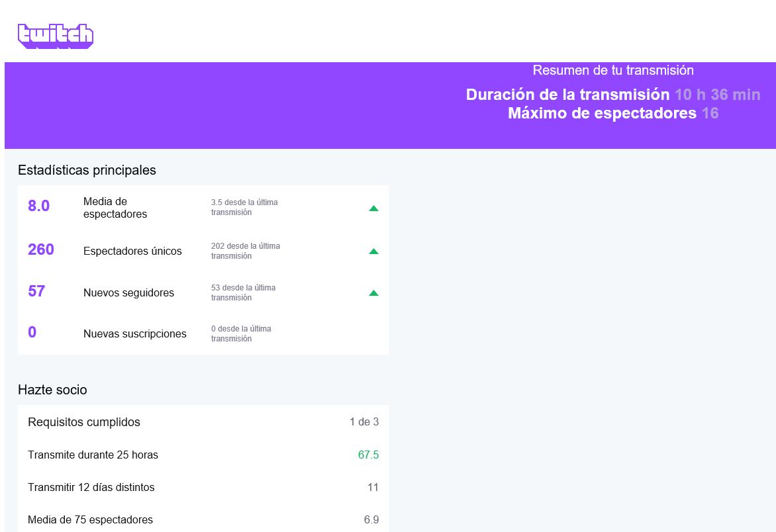The image size is (776, 532).
Task: Click the 'Media de espectadores' label
Action: click(115, 208)
